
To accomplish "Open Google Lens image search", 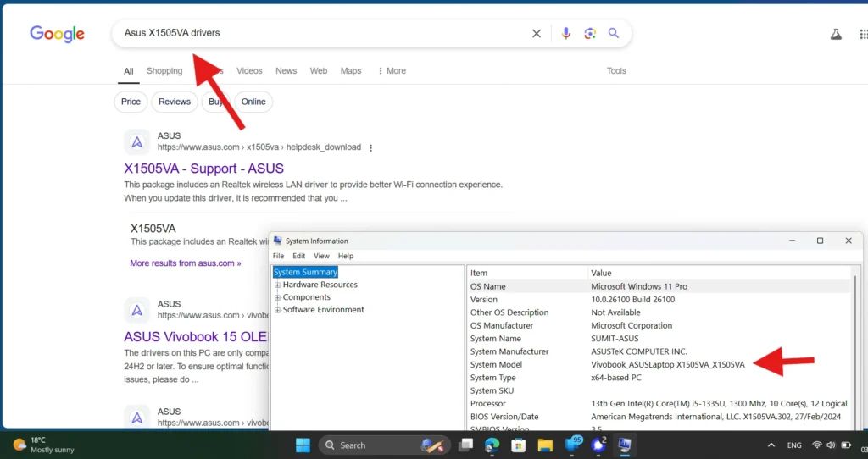I will (x=590, y=34).
